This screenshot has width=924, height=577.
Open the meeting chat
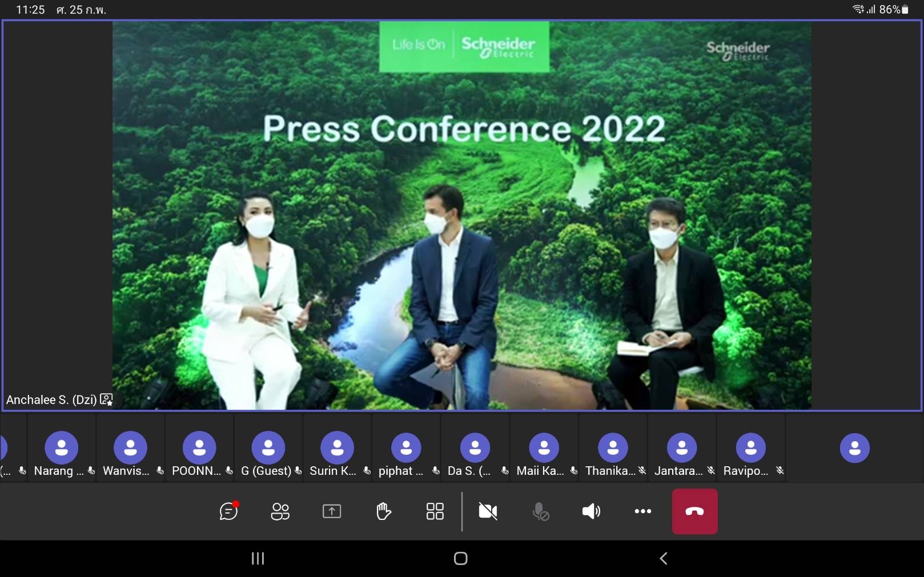click(x=229, y=511)
